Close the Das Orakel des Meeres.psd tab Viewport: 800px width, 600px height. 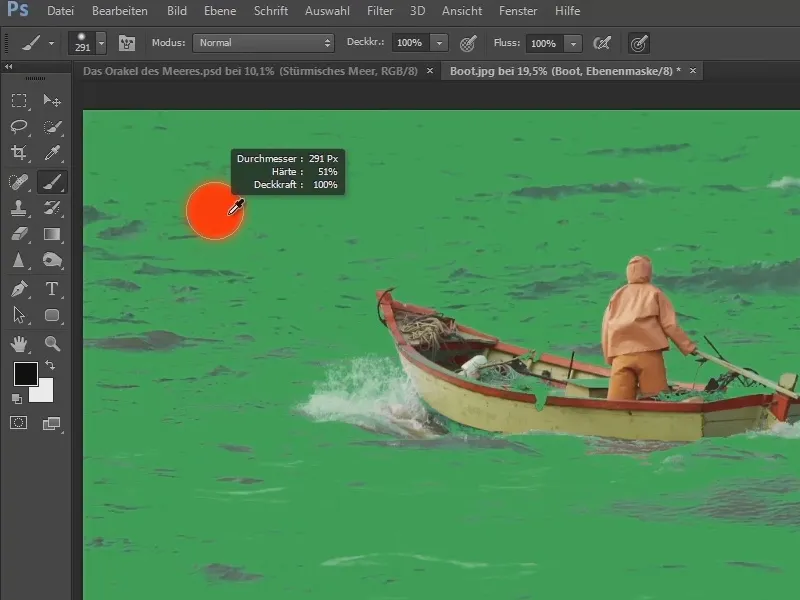pos(430,71)
